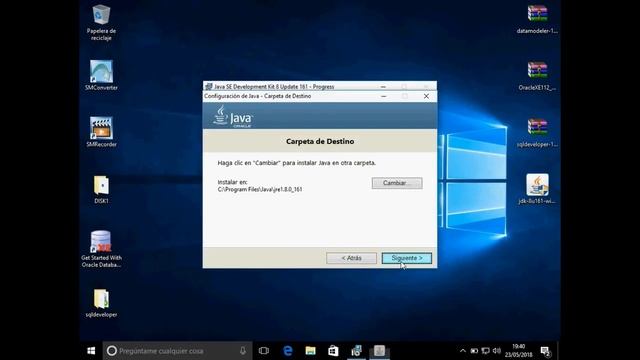Click the Java SE Development Kit title icon
The height and width of the screenshot is (360, 640).
[x=209, y=86]
